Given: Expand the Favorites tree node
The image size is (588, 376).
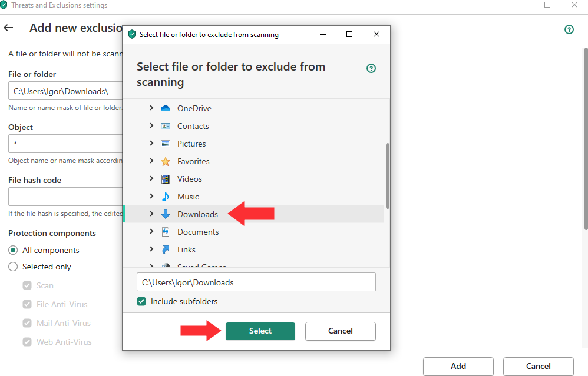Looking at the screenshot, I should pyautogui.click(x=151, y=161).
